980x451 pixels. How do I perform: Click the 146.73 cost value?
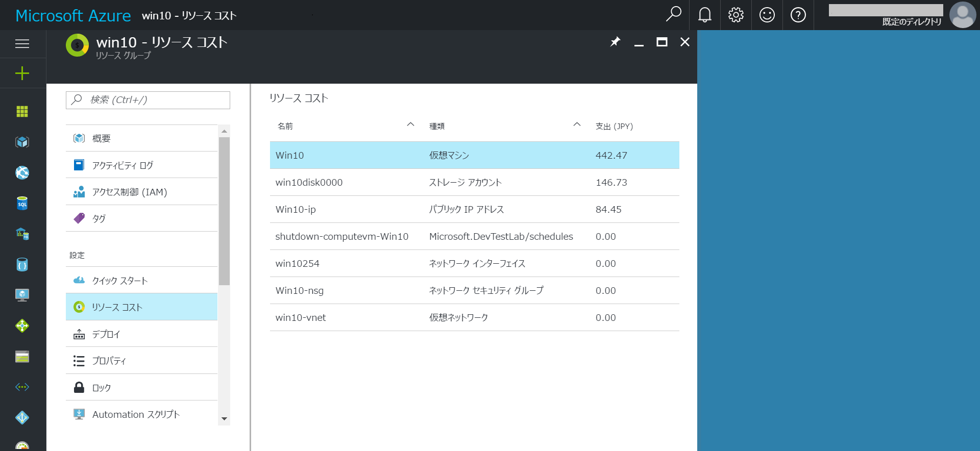point(611,182)
